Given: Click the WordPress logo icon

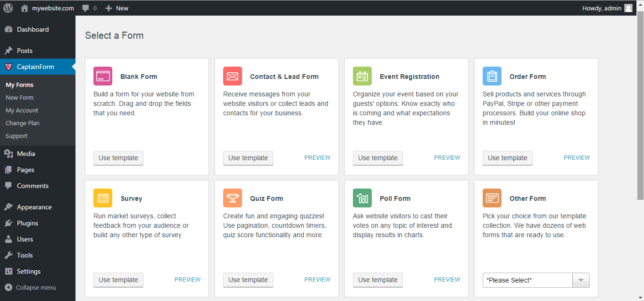Looking at the screenshot, I should (x=8, y=8).
